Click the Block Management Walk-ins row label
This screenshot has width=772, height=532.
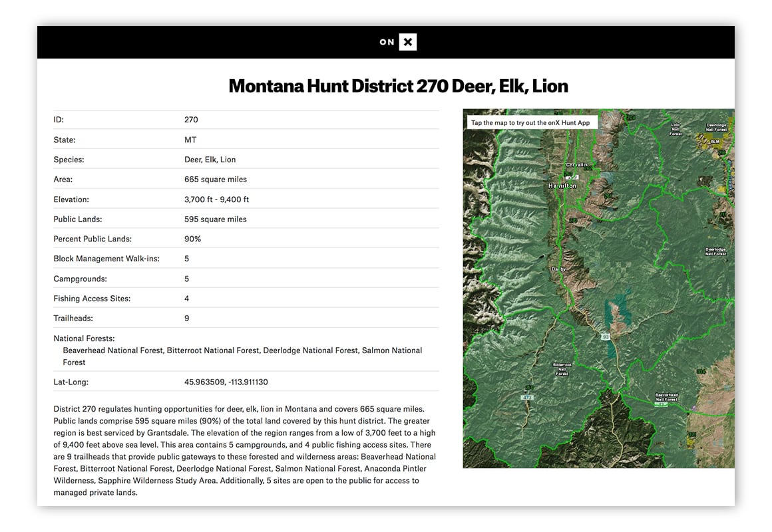pyautogui.click(x=106, y=259)
